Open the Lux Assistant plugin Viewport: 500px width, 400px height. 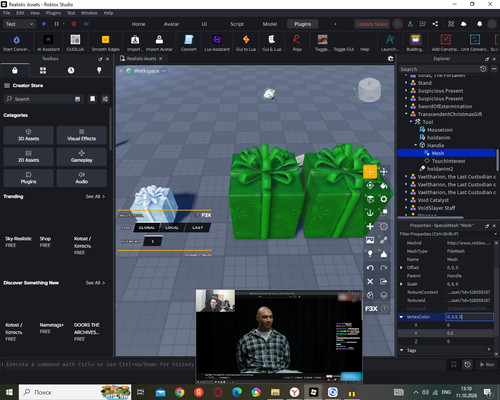pyautogui.click(x=217, y=43)
